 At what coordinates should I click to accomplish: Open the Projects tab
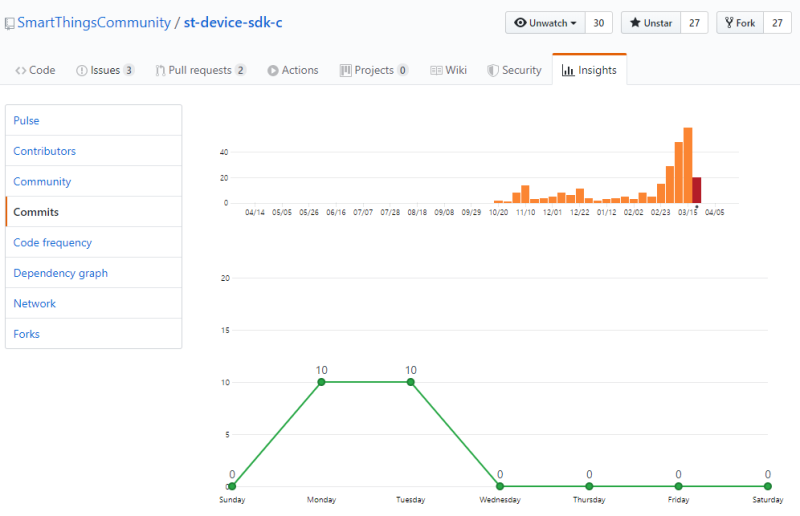(373, 70)
